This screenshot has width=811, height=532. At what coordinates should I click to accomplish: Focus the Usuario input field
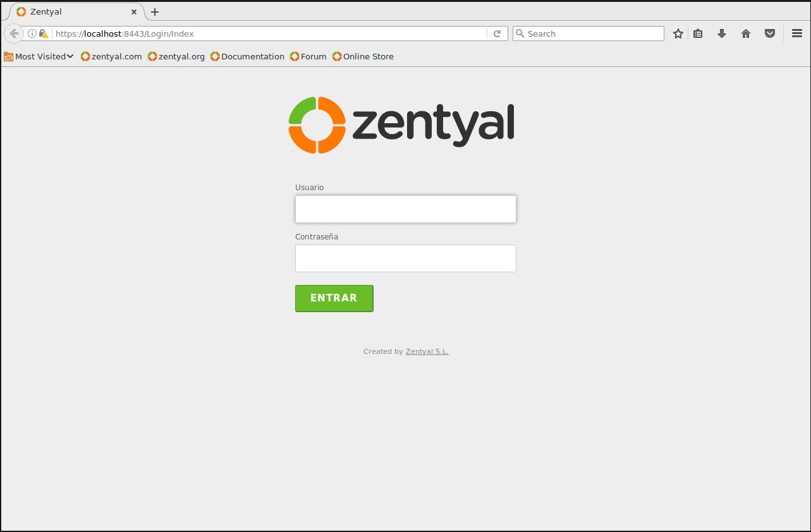406,209
